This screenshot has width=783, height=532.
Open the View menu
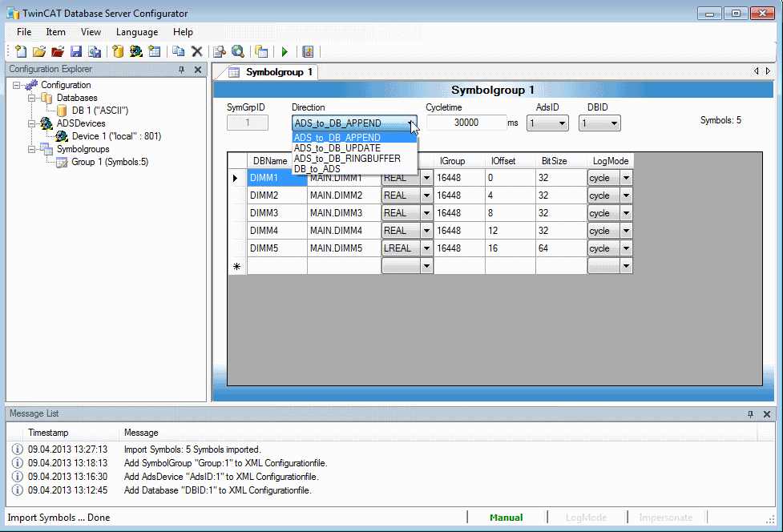click(x=91, y=32)
